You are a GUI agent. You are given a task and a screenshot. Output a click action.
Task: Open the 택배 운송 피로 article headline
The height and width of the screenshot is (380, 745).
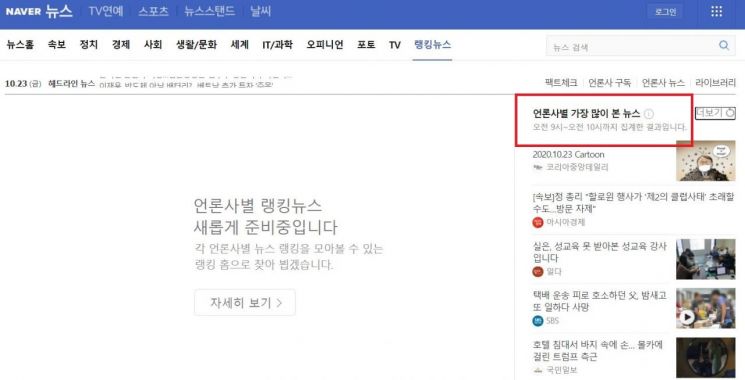(600, 301)
